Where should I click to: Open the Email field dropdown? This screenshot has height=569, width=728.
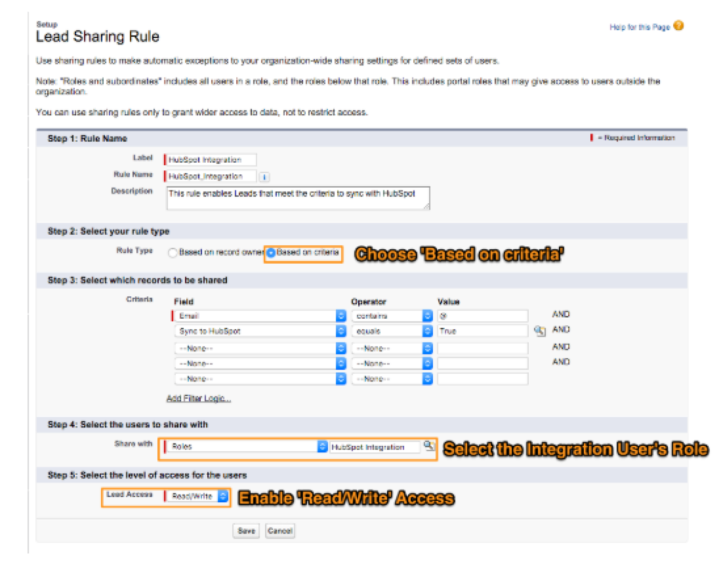click(x=341, y=316)
